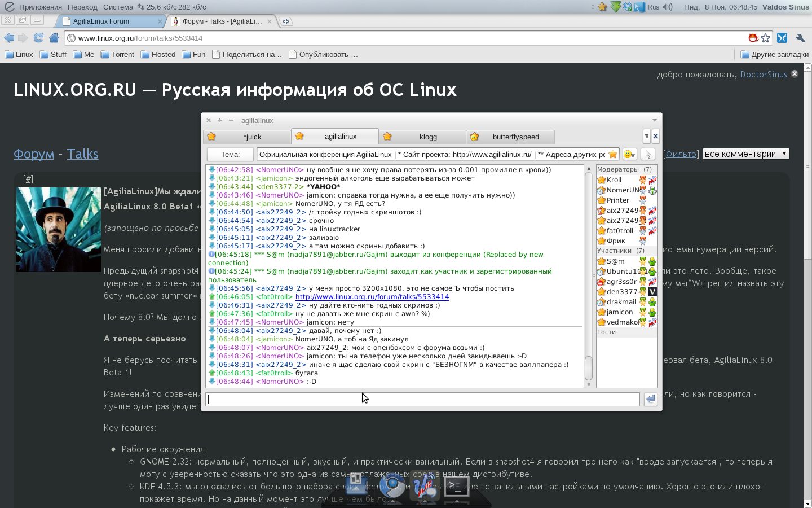The image size is (812, 508).
Task: Select vedmakoff in participants list
Action: (626, 322)
